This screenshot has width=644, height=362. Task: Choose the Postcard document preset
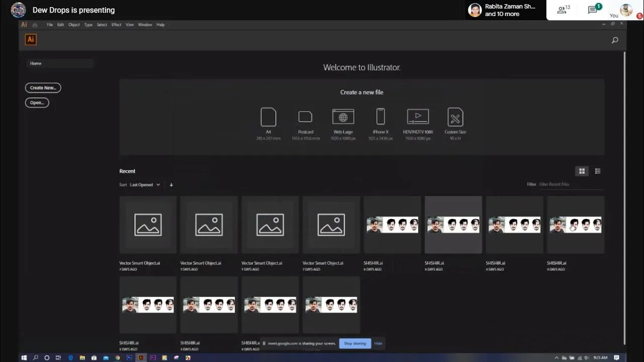pyautogui.click(x=305, y=124)
